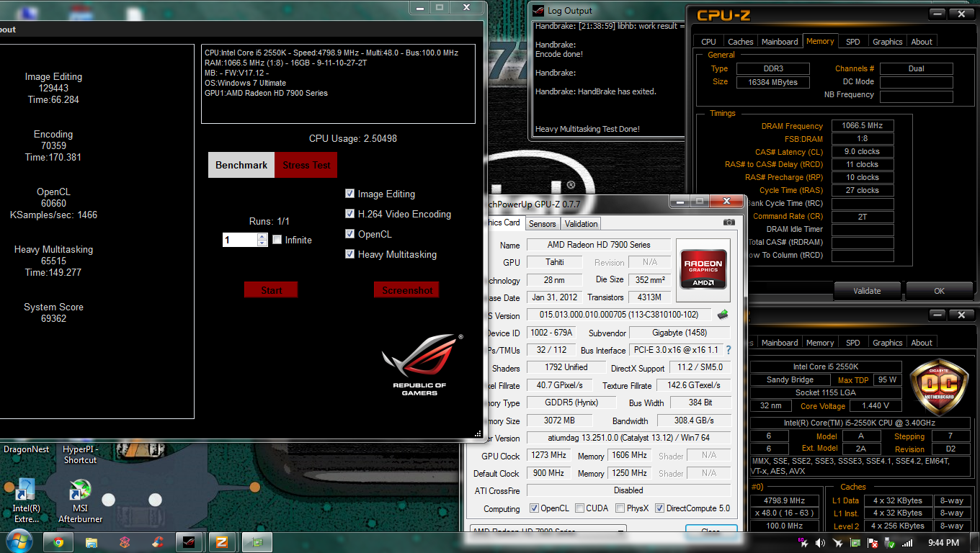This screenshot has height=553, width=980.
Task: Click the Radeon Graphics logo in GPU-Z
Action: click(x=703, y=271)
